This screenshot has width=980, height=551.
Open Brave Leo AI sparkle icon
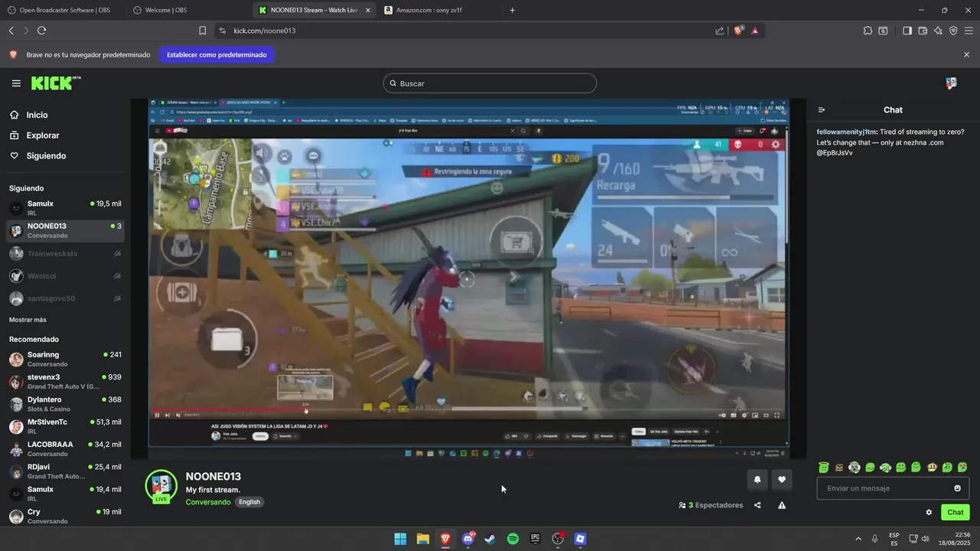coord(938,31)
